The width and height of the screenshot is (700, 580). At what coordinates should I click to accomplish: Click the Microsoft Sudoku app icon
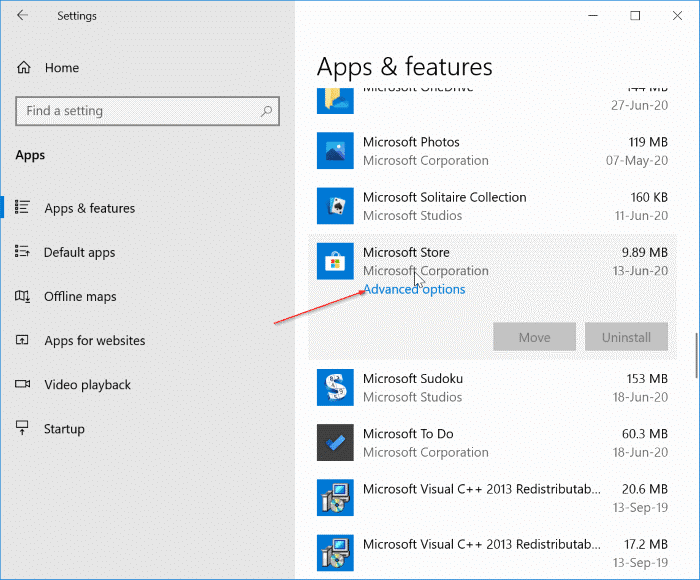click(335, 388)
